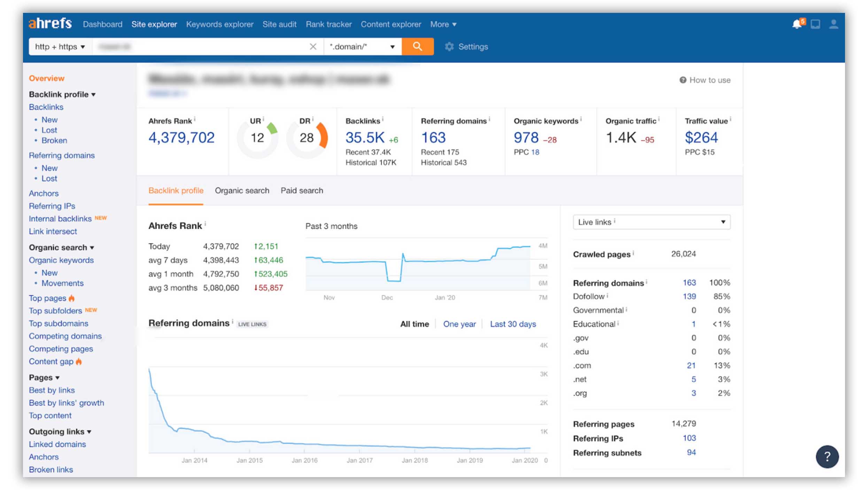Screen dimensions: 868x490
Task: Open Keywords explorer in top navigation
Action: coord(220,24)
